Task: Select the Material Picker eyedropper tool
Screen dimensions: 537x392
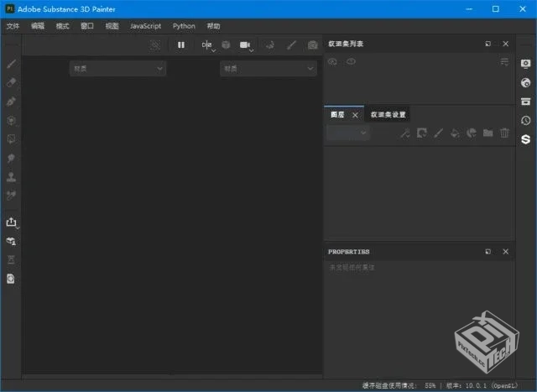Action: [11, 196]
